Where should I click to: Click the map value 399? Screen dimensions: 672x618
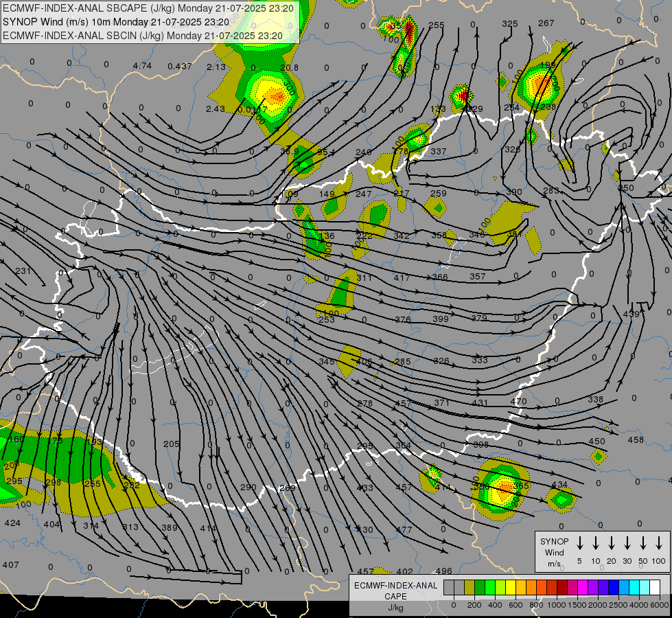[441, 319]
